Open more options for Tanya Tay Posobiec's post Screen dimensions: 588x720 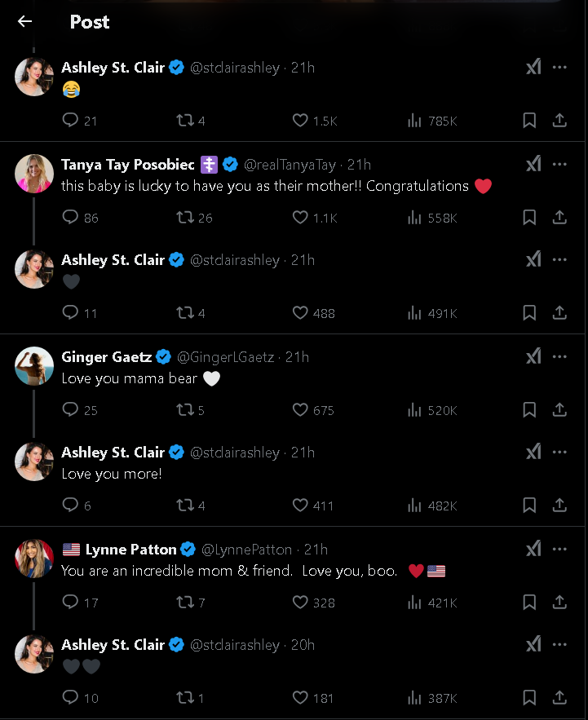(x=559, y=164)
